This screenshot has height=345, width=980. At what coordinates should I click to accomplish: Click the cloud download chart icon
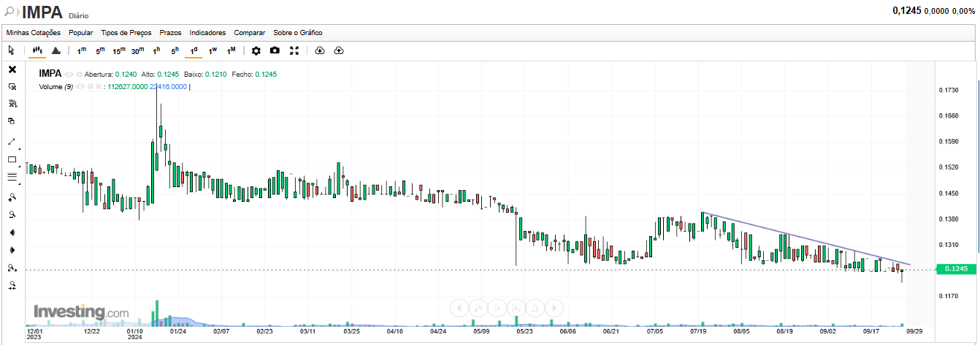click(x=320, y=50)
